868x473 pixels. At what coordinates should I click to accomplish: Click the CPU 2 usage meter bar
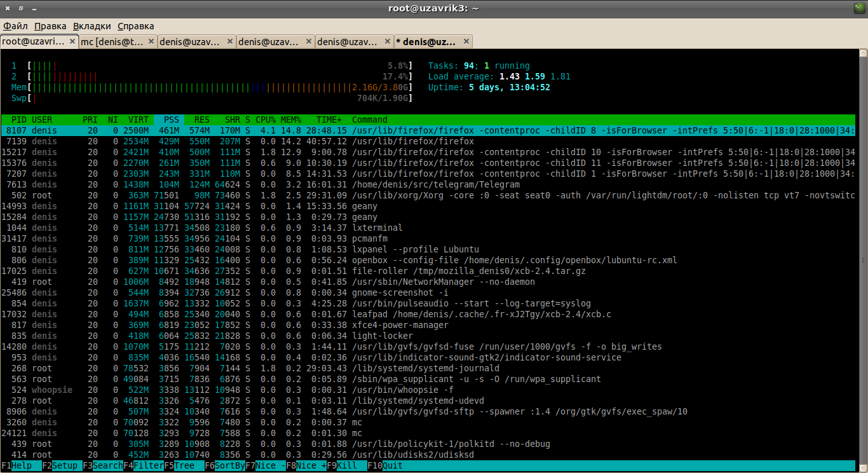[220, 76]
